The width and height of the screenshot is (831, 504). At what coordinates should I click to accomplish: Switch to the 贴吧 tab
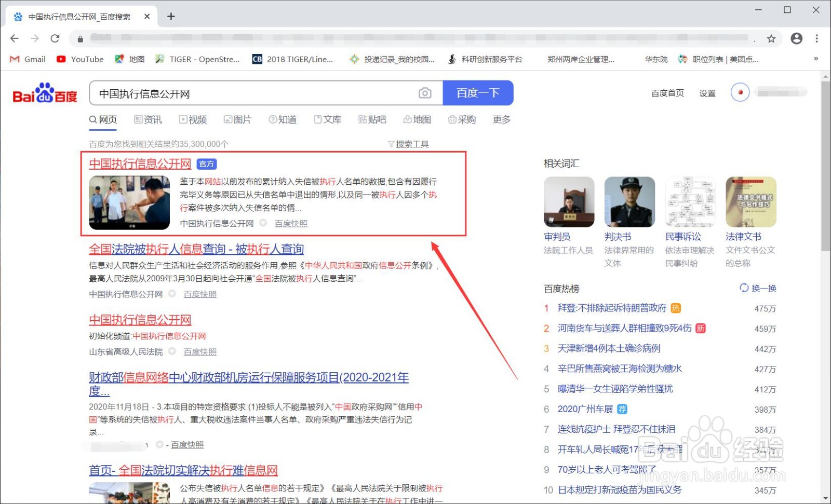coord(372,119)
